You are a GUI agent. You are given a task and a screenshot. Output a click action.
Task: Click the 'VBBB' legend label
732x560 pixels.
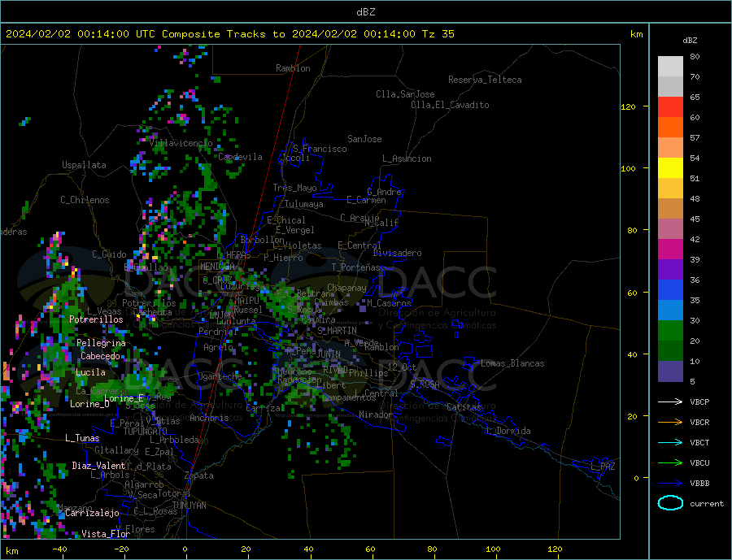pyautogui.click(x=699, y=484)
